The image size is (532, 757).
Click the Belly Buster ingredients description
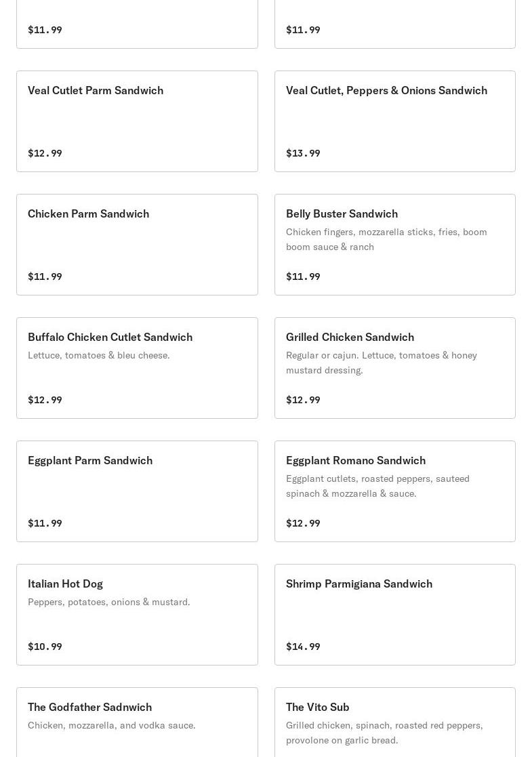tap(386, 239)
